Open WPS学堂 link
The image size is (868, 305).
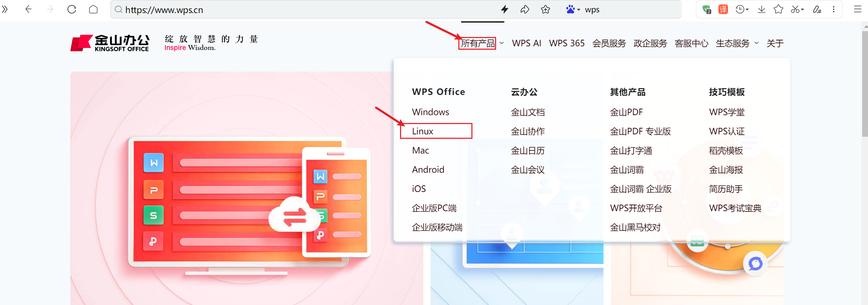point(727,112)
